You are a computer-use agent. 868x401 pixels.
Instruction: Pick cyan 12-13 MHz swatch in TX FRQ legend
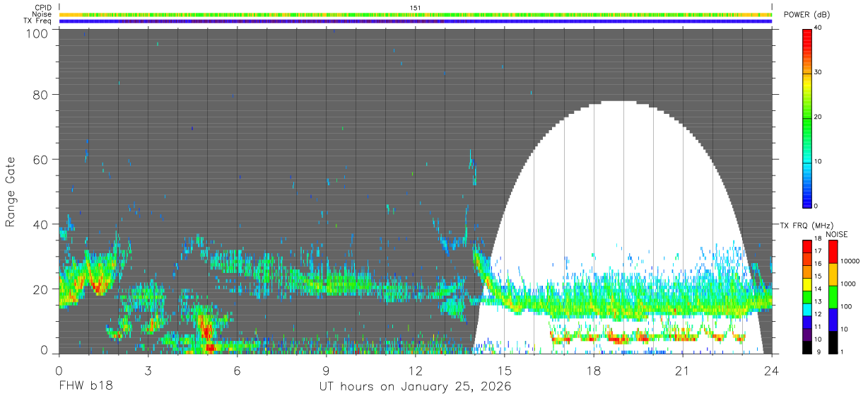[x=807, y=308]
